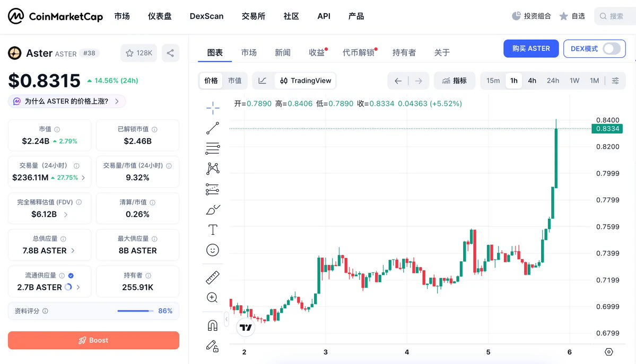Toggle DEX mode switch
This screenshot has height=364, width=636.
[x=611, y=49]
